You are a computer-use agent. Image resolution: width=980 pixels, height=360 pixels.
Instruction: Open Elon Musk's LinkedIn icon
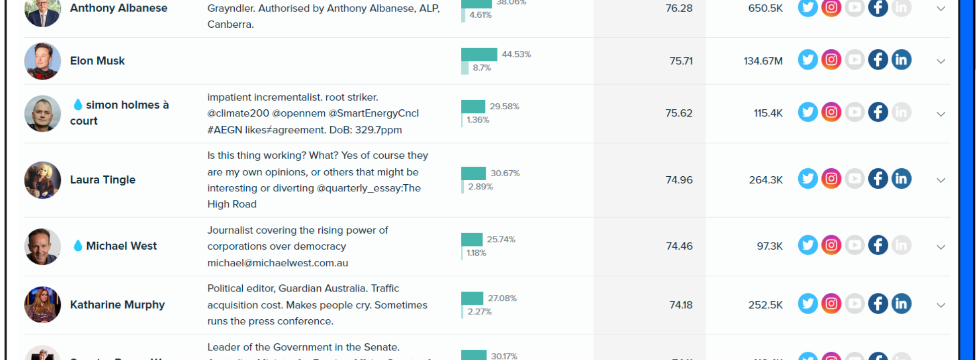pyautogui.click(x=901, y=60)
